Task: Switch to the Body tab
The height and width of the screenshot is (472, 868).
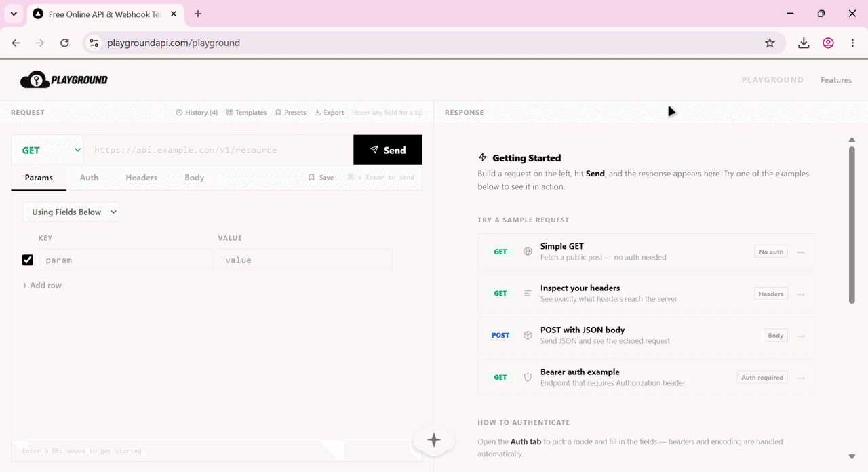Action: click(x=194, y=178)
